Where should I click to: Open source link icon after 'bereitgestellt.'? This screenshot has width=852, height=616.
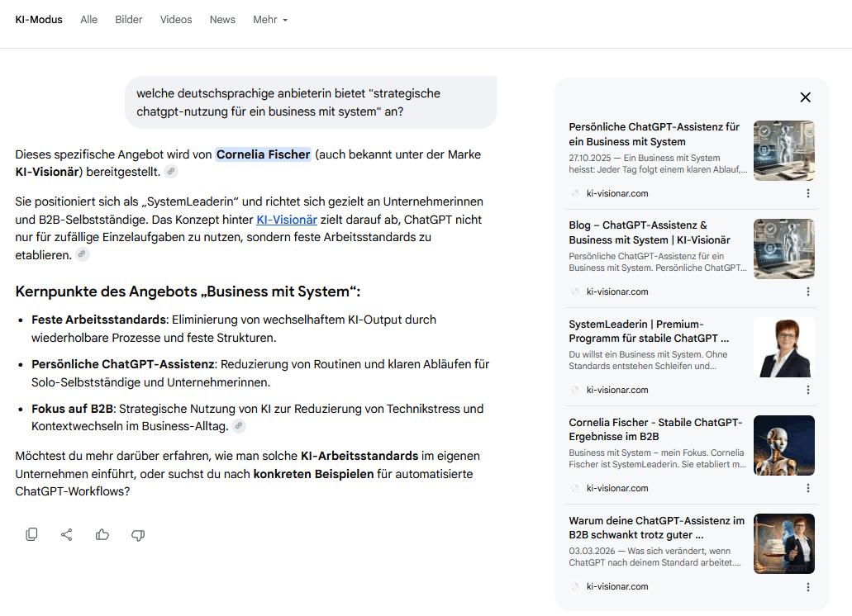click(171, 172)
